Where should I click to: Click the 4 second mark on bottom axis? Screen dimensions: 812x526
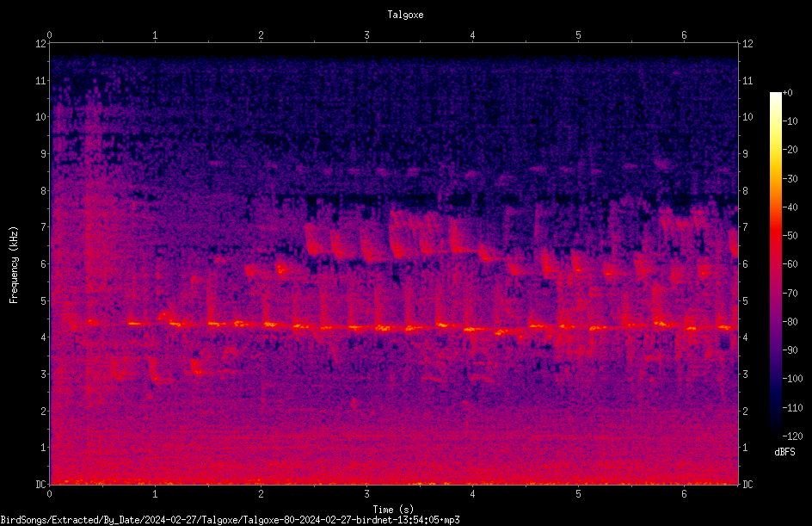[x=472, y=494]
